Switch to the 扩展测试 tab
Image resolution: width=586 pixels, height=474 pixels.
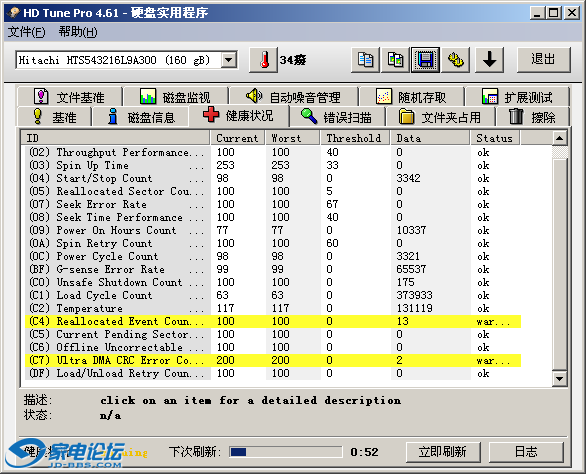pyautogui.click(x=517, y=97)
